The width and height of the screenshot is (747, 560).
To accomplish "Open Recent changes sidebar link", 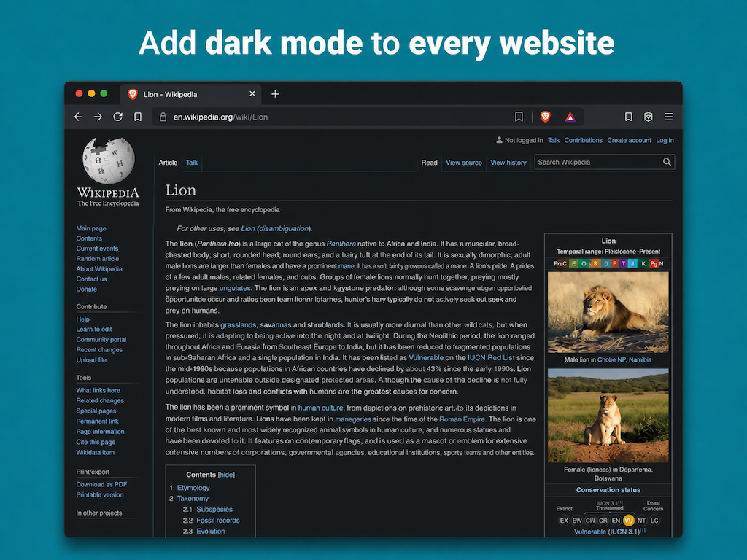I will (99, 349).
